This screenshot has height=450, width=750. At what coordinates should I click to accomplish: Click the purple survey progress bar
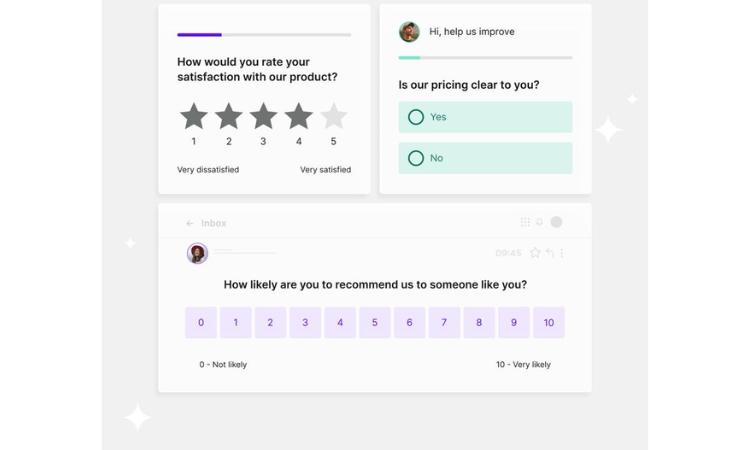point(200,35)
